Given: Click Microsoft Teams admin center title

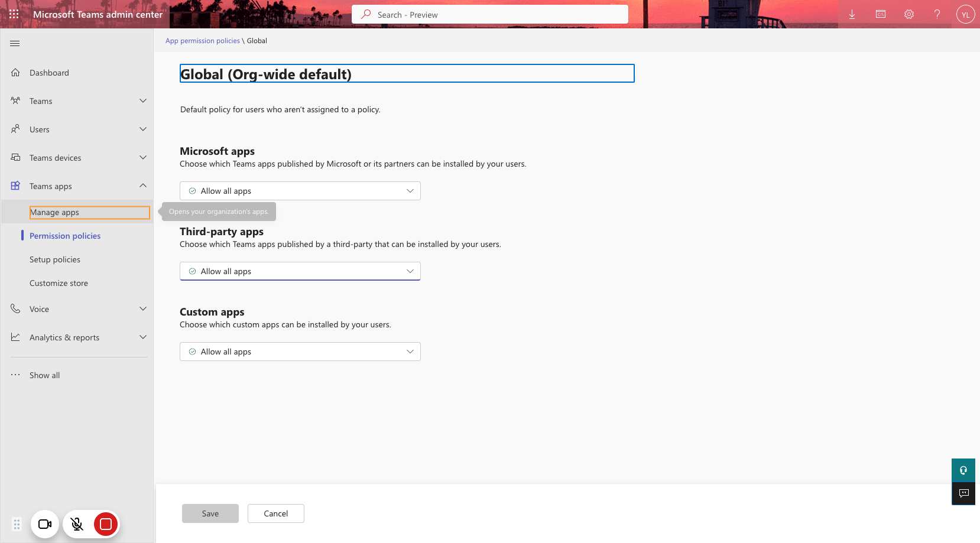Looking at the screenshot, I should [98, 14].
